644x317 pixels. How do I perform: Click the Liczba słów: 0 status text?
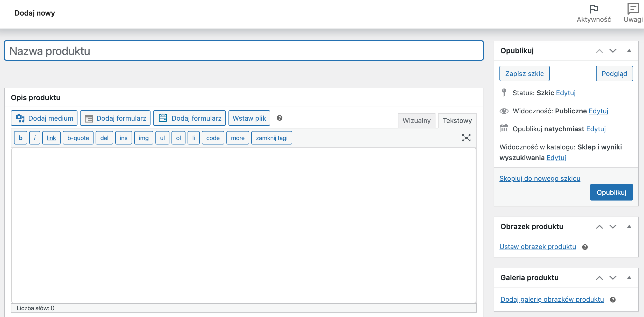(x=35, y=308)
